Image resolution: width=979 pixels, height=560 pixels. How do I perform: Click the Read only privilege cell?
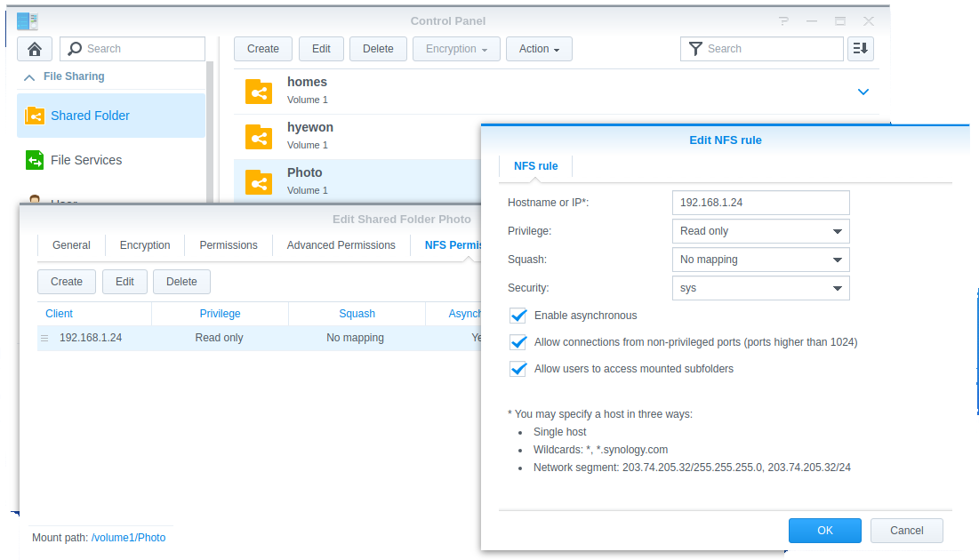219,338
